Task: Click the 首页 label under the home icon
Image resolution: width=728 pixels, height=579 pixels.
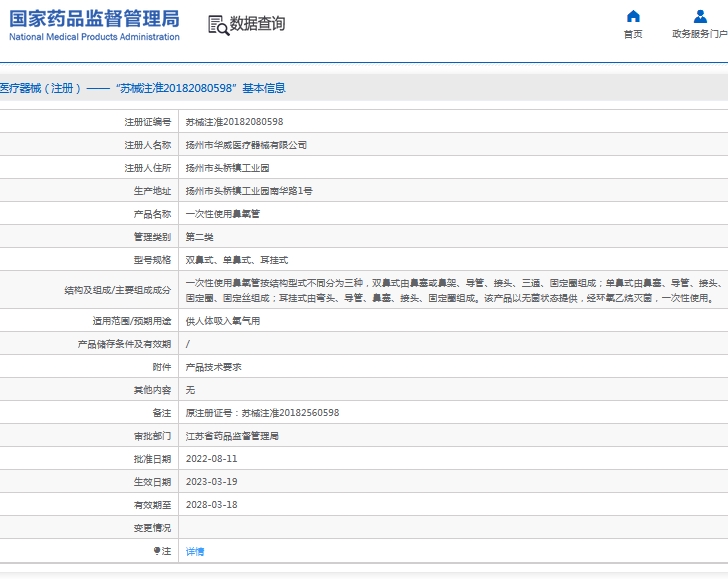Action: click(633, 34)
